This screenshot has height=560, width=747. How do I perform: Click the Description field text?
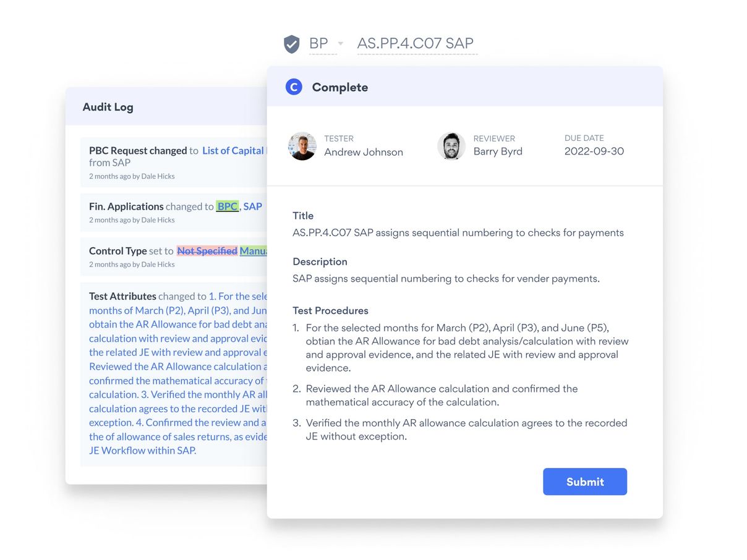point(445,279)
